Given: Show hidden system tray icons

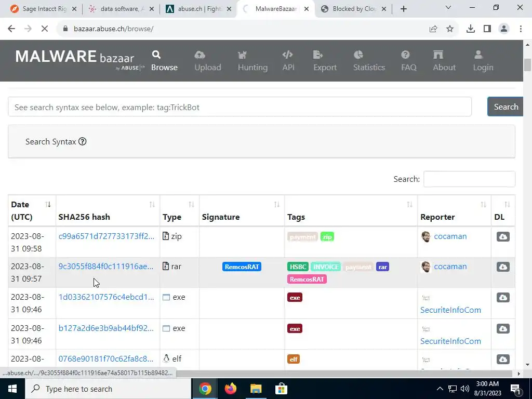Looking at the screenshot, I should pyautogui.click(x=440, y=389).
